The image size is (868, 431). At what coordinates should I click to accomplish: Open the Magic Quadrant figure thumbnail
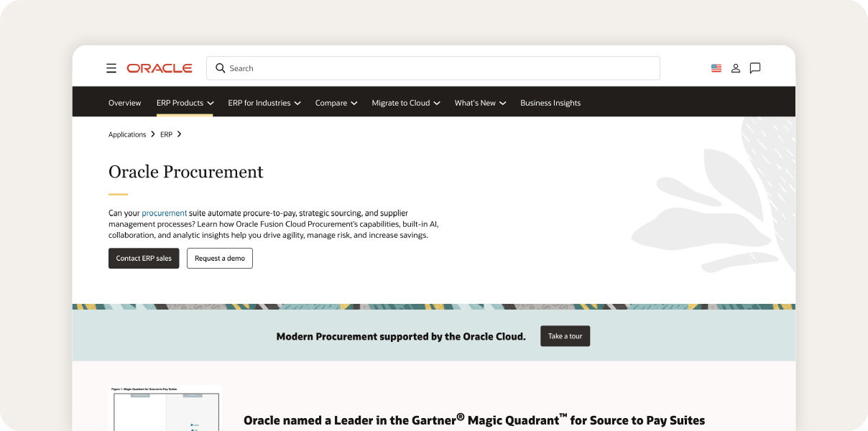[165, 408]
